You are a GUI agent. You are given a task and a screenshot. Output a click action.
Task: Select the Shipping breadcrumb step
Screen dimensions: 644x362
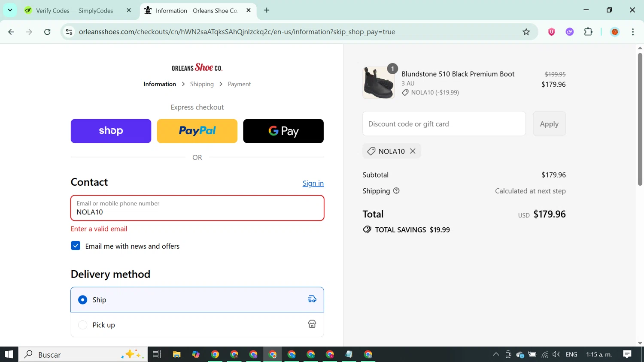[202, 84]
